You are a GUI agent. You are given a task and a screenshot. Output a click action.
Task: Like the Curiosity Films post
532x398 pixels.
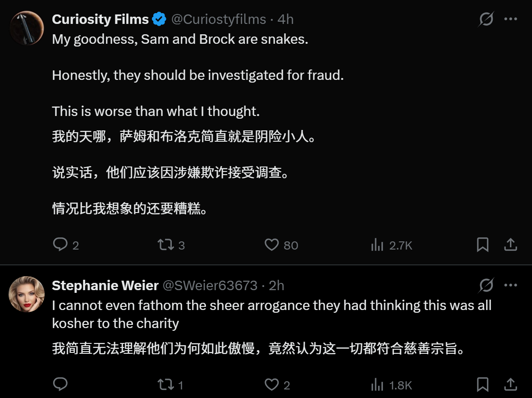click(281, 245)
